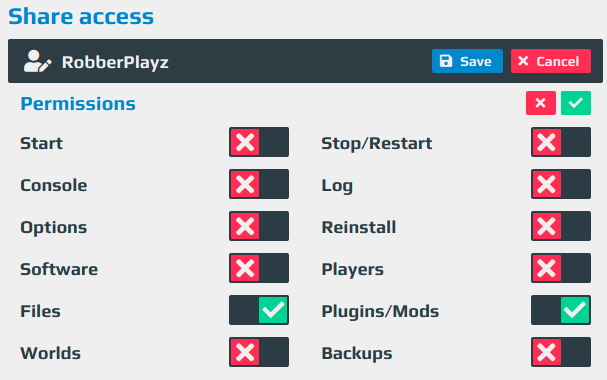Turn off Plugins/Mods permission
607x380 pixels.
tap(561, 310)
